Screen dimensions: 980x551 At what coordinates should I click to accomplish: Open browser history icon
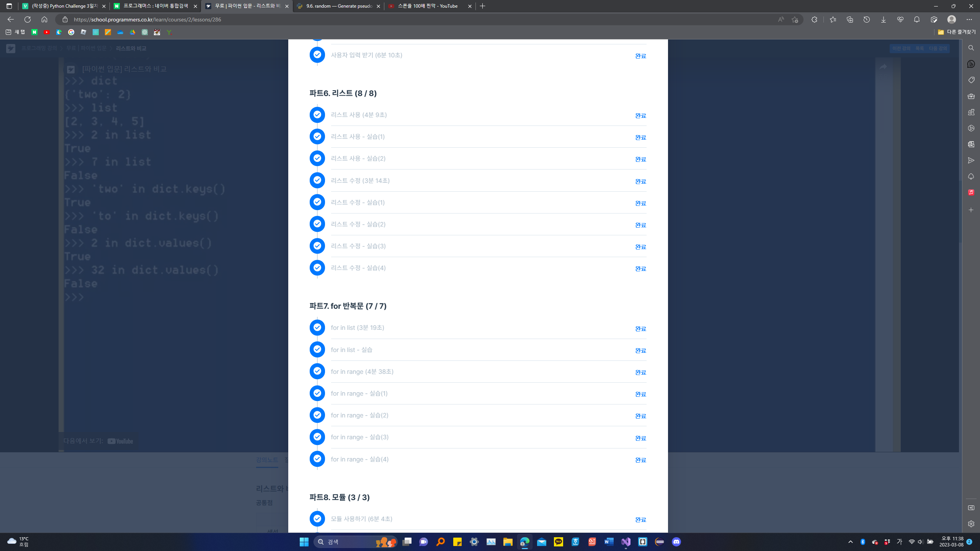coord(867,20)
